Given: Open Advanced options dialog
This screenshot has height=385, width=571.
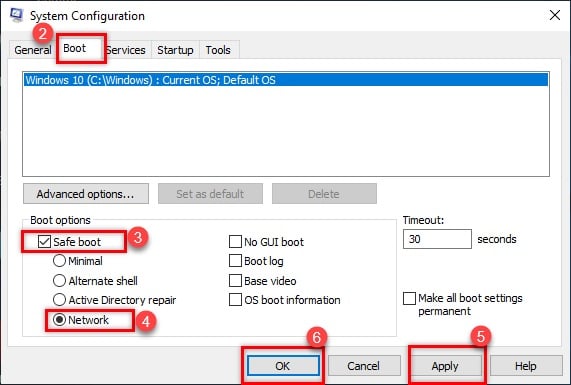Looking at the screenshot, I should pyautogui.click(x=86, y=194).
